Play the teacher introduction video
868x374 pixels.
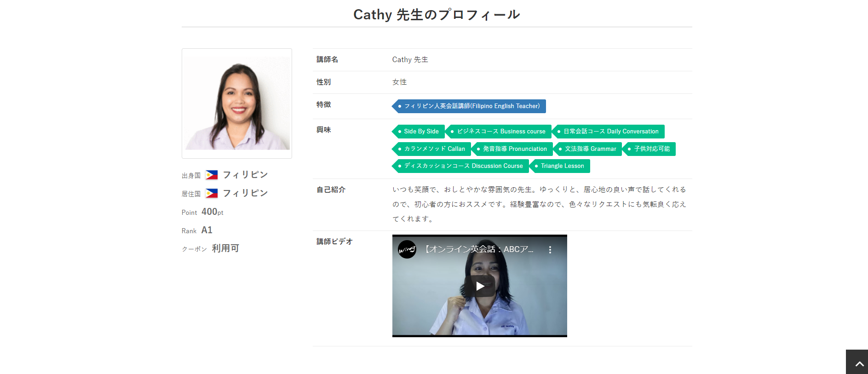pyautogui.click(x=479, y=286)
